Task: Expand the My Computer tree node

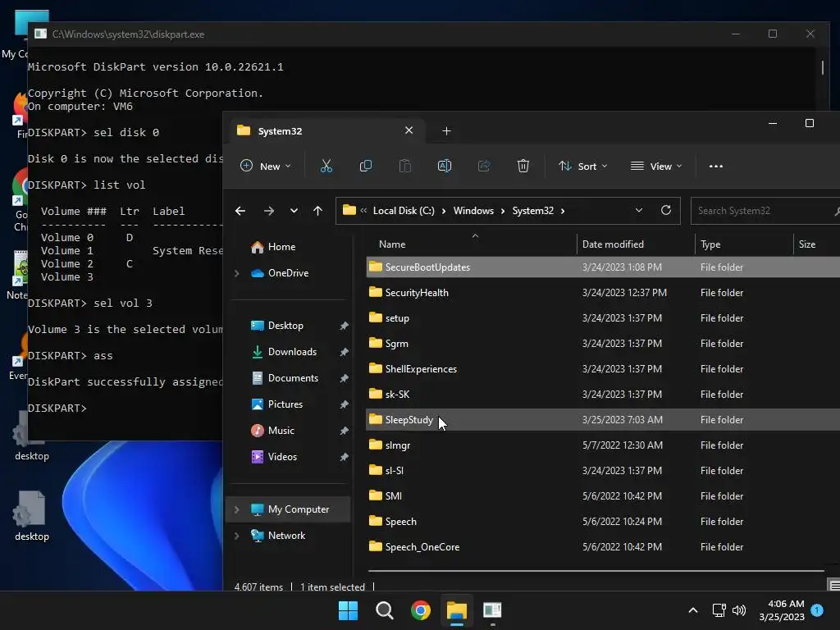Action: point(237,509)
